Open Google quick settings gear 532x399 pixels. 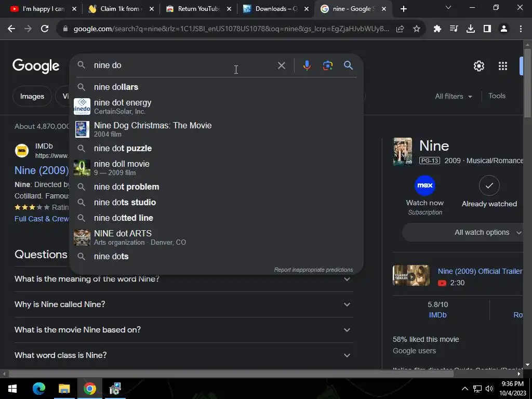[478, 66]
